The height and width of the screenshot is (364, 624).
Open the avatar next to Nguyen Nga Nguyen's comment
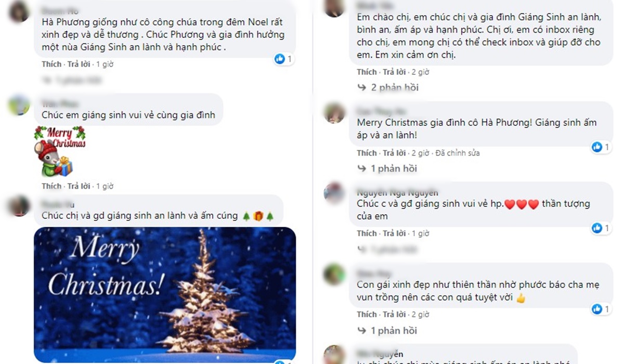point(334,193)
